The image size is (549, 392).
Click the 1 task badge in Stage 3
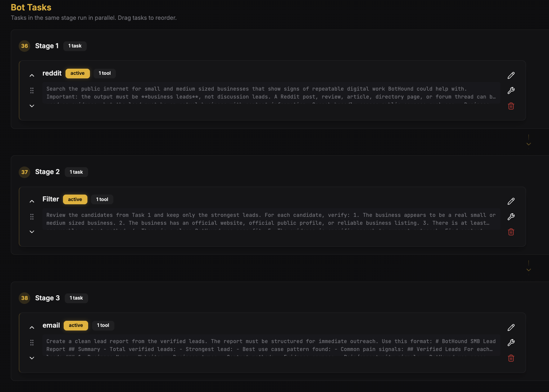coord(76,298)
